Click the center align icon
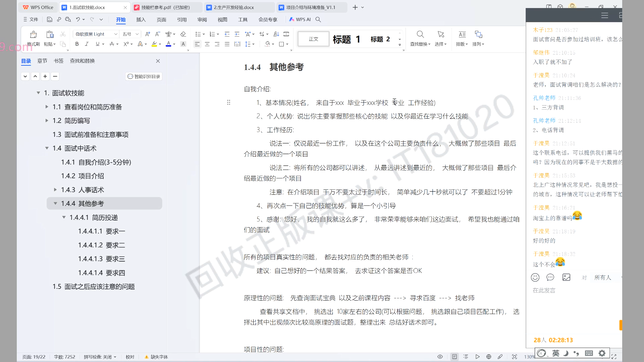Screen dimensions: 644x362 tap(207, 44)
